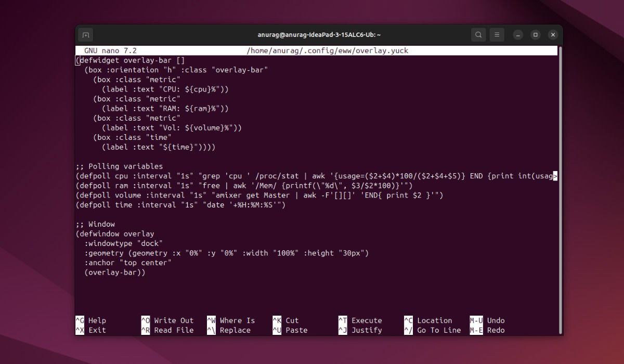624x364 pixels.
Task: Place cursor on the defwidget overlay-bar line
Action: tap(130, 60)
